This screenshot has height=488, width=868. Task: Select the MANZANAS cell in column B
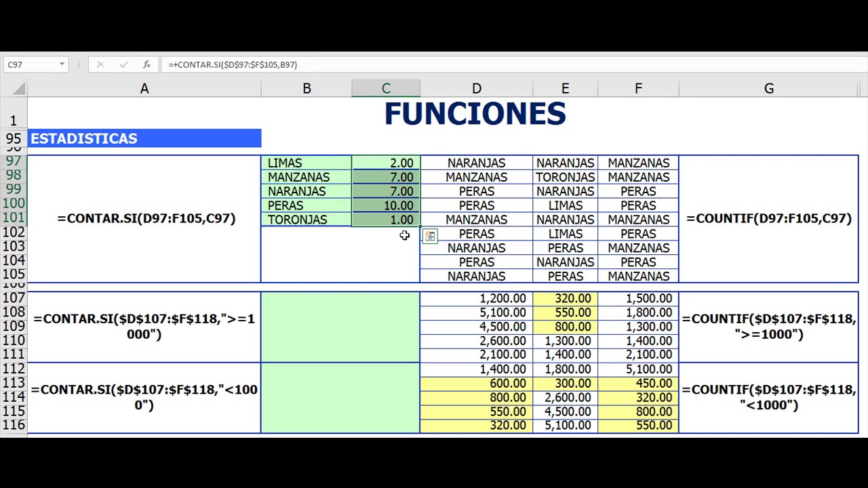coord(307,177)
